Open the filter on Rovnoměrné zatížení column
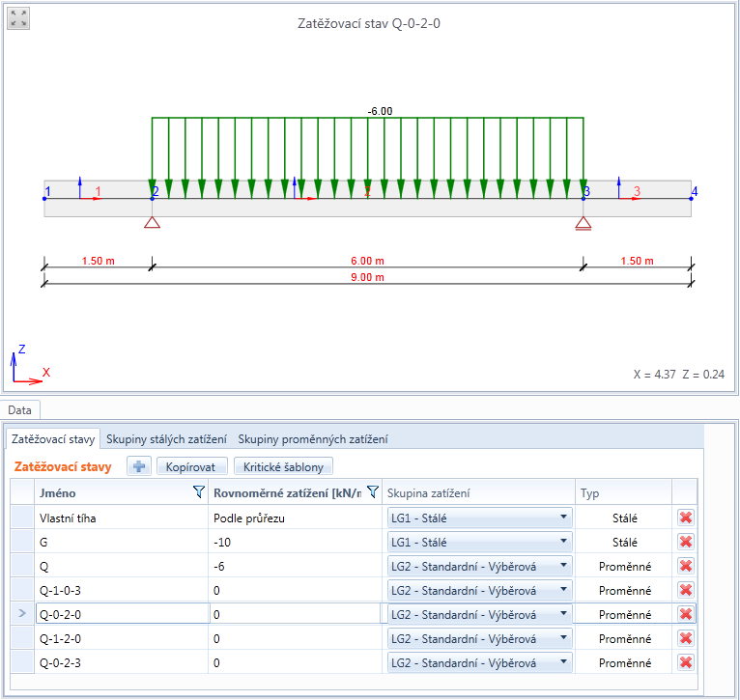 click(373, 492)
